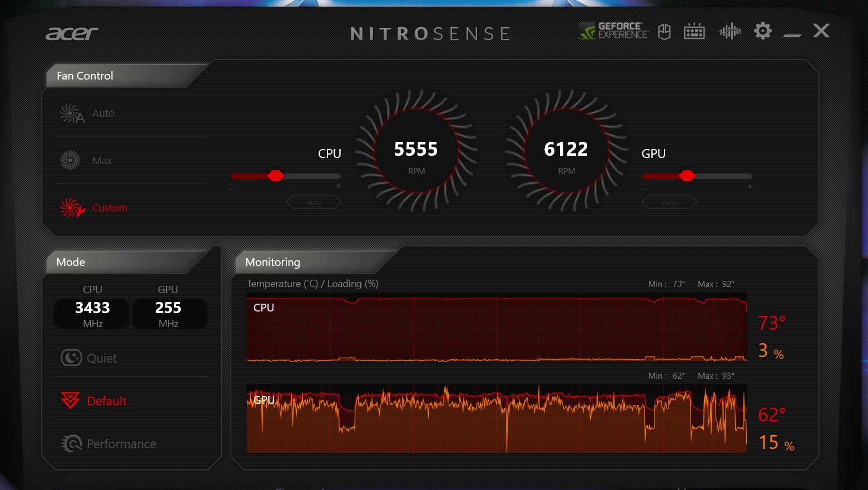The width and height of the screenshot is (868, 490).
Task: Select the Performance mode icon
Action: [72, 443]
